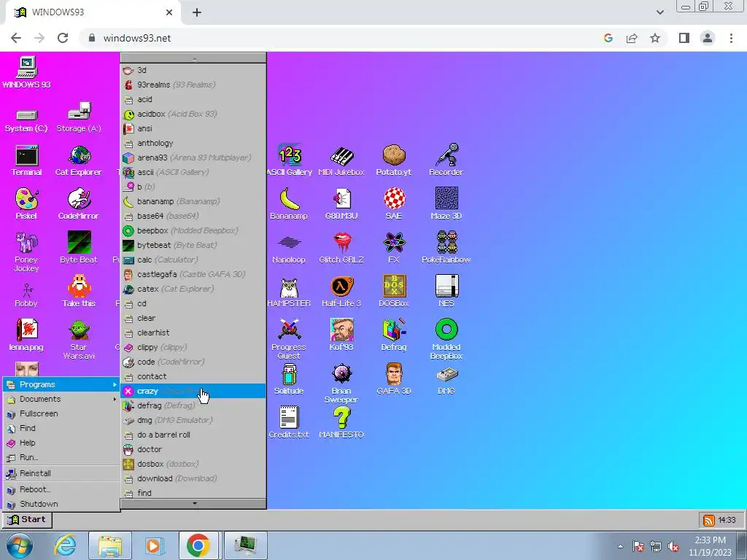Open the lenna.png image file

[x=26, y=335]
